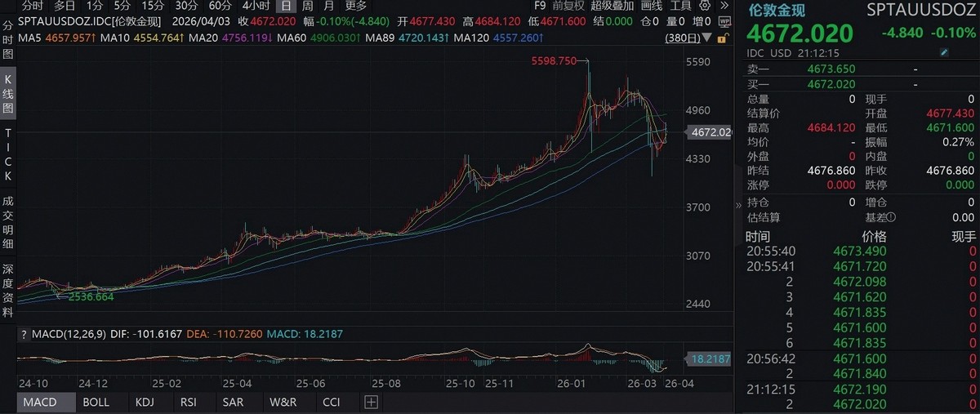The width and height of the screenshot is (980, 414).
Task: Click the F9 button
Action: click(x=540, y=6)
